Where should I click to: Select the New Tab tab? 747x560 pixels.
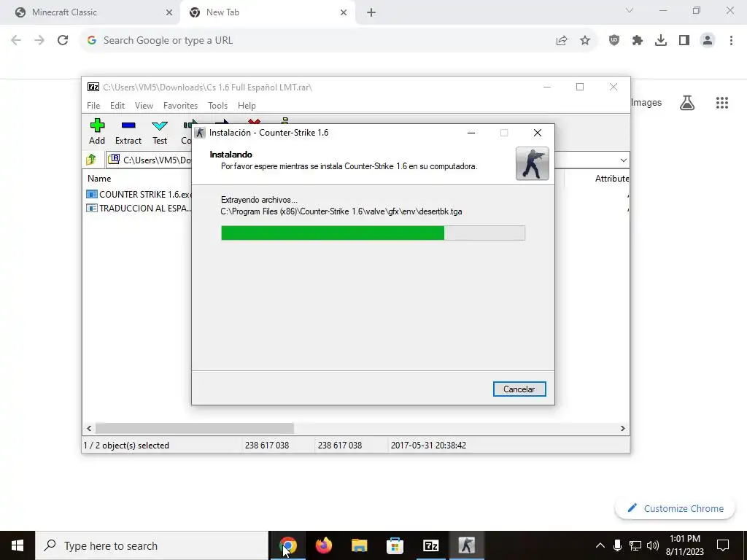pyautogui.click(x=268, y=12)
